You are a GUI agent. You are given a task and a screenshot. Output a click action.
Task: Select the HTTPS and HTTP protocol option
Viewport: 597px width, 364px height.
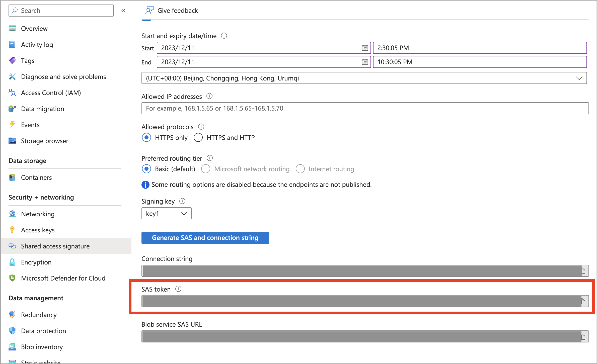click(198, 138)
